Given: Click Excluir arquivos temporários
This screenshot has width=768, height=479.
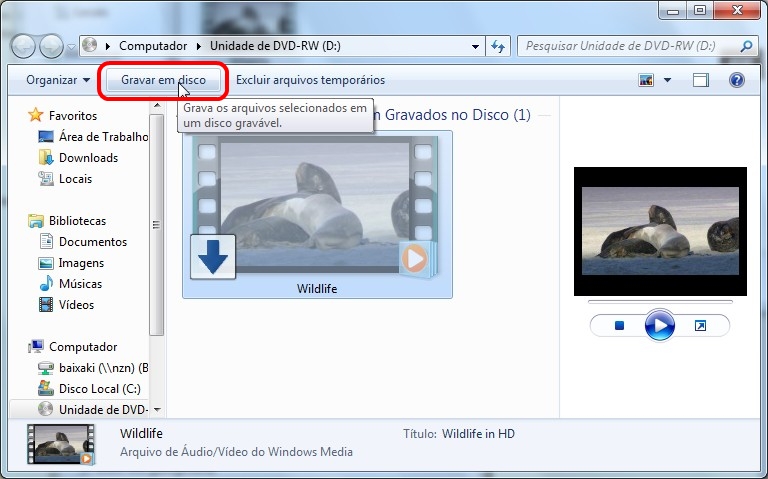Looking at the screenshot, I should coord(310,80).
